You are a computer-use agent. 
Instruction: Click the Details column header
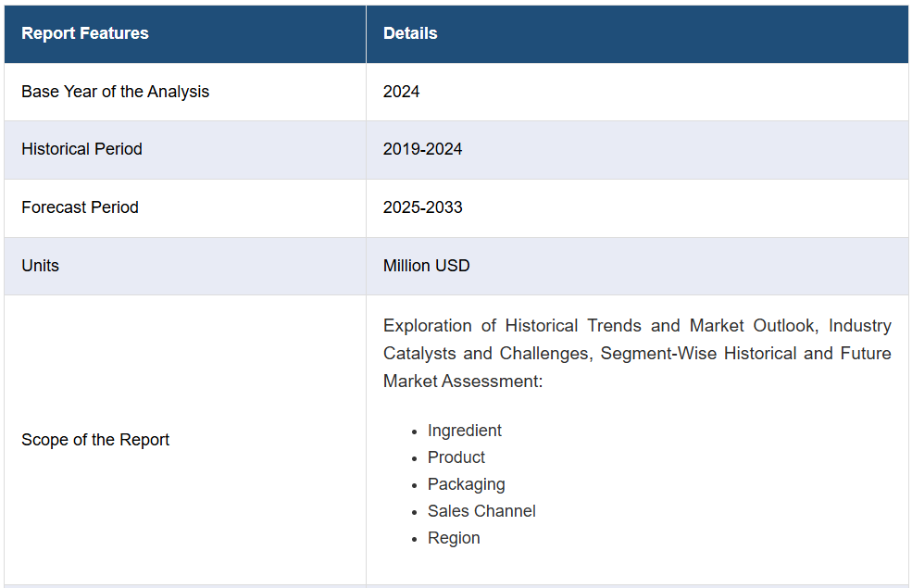(x=410, y=33)
